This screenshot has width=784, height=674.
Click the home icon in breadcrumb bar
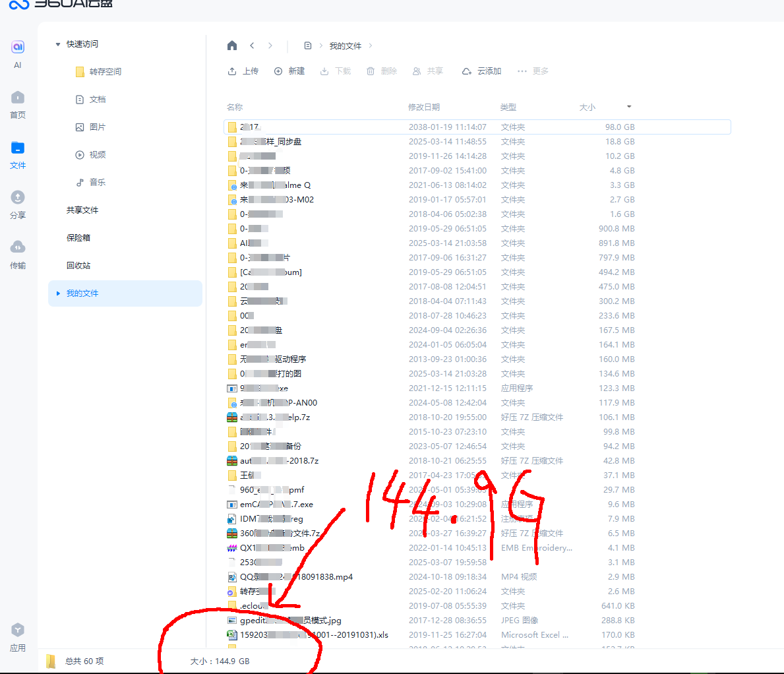(x=232, y=46)
